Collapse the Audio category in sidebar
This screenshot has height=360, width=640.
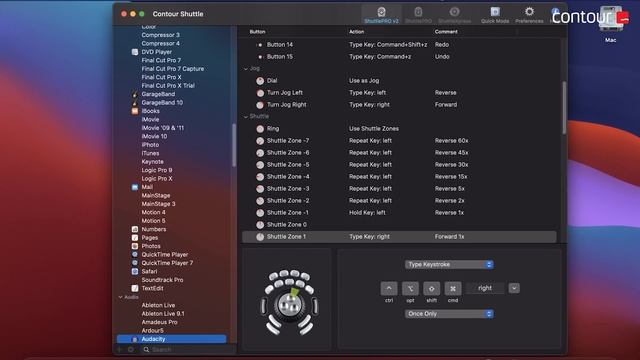(120, 297)
